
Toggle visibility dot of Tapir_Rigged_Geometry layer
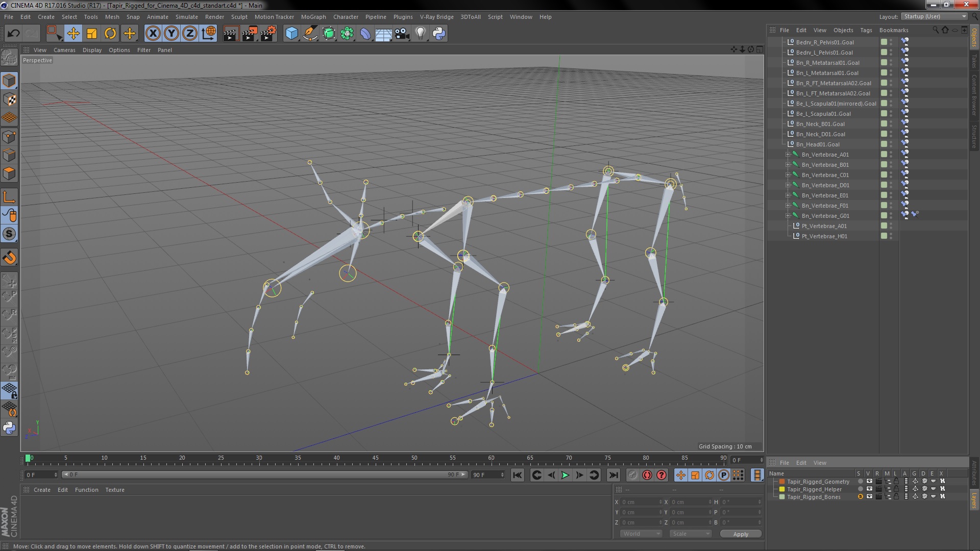click(x=861, y=481)
